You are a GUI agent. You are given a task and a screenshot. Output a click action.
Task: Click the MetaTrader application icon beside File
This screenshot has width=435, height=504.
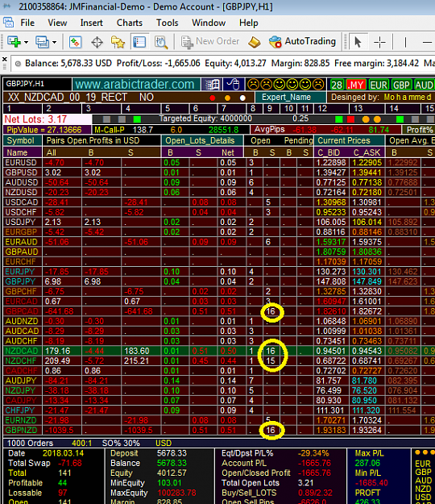(8, 23)
